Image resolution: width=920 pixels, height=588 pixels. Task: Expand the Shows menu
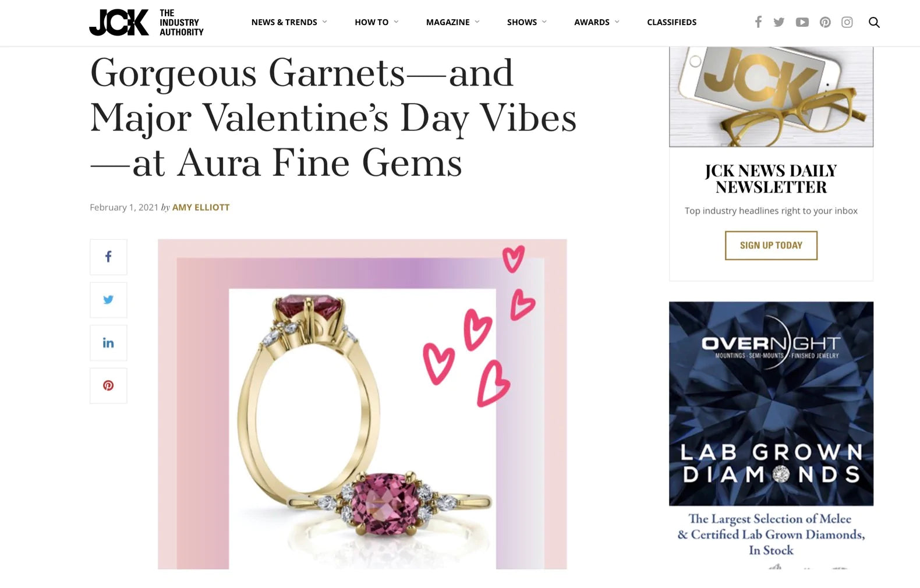(x=526, y=22)
